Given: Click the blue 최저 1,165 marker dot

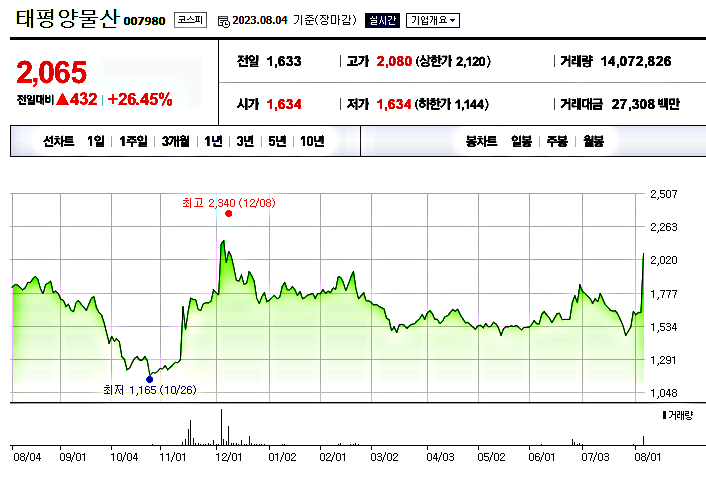Looking at the screenshot, I should click(x=149, y=379).
